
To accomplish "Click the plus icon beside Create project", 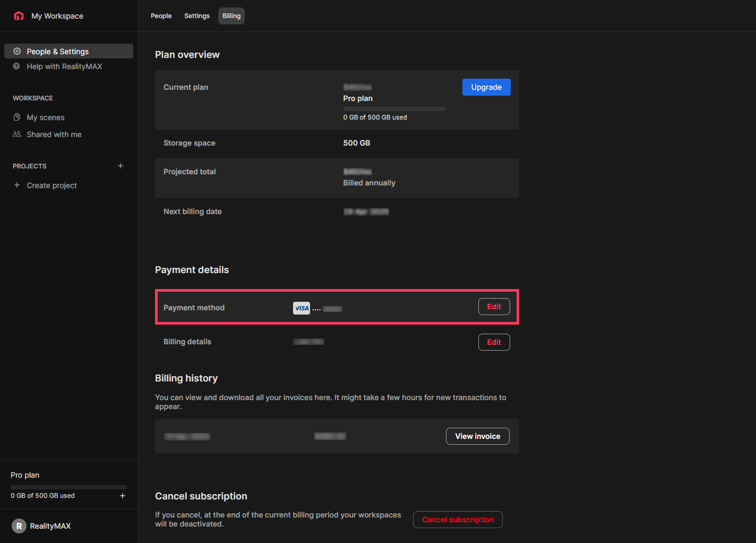I will pos(16,185).
